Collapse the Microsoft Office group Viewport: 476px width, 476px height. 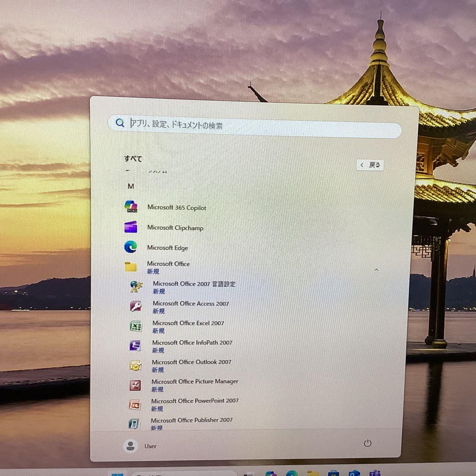click(x=376, y=269)
